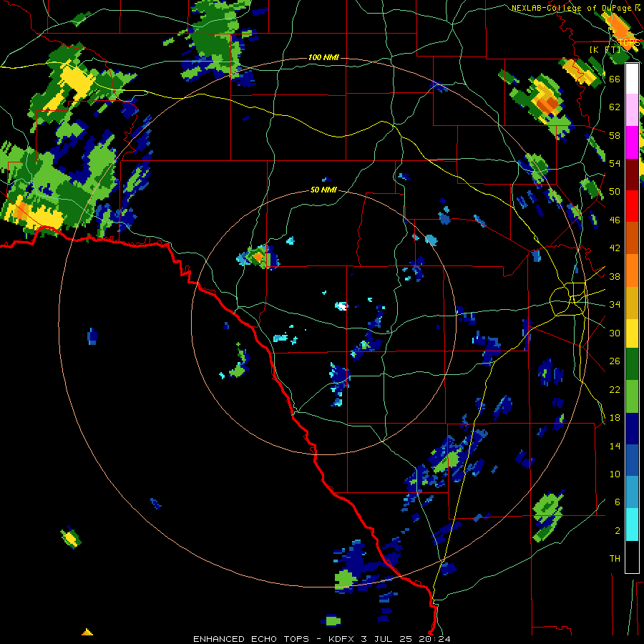Click the legend value "54"
644x644 pixels.
point(615,163)
